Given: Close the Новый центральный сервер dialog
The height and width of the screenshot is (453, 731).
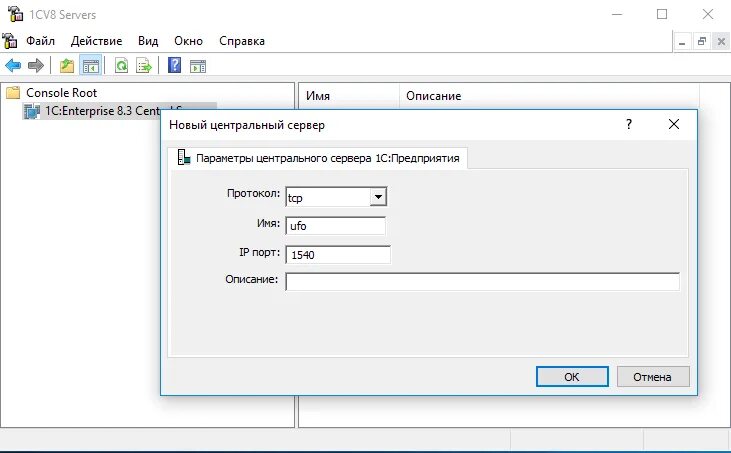Looking at the screenshot, I should [674, 124].
